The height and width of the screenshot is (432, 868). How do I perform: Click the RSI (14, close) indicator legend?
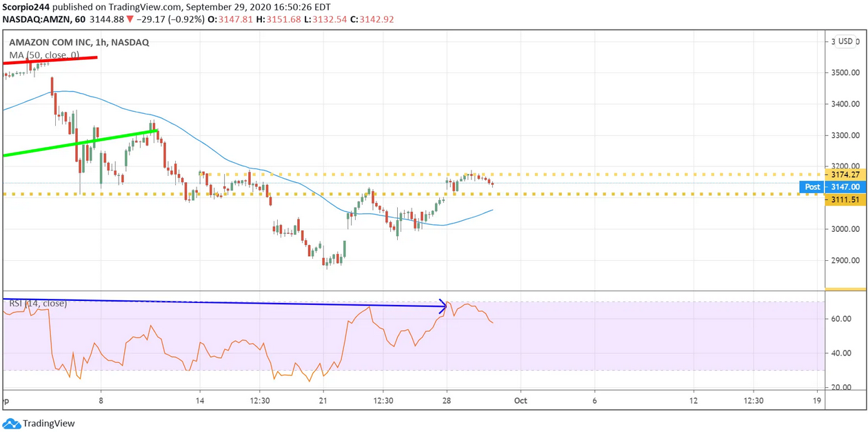point(38,303)
